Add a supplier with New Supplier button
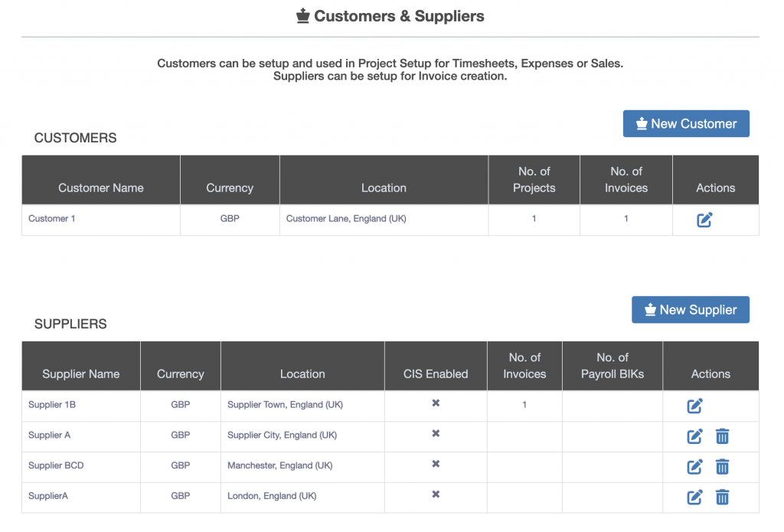Viewport: 784px width, 532px height. tap(690, 310)
